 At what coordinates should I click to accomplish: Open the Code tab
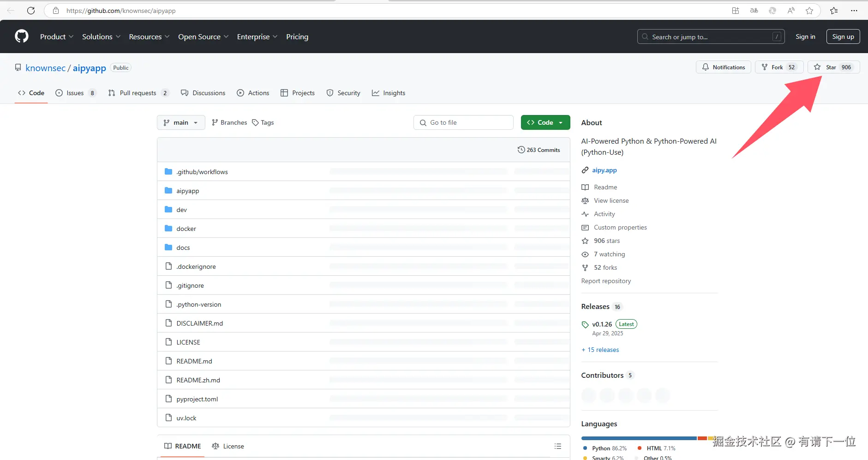click(31, 93)
